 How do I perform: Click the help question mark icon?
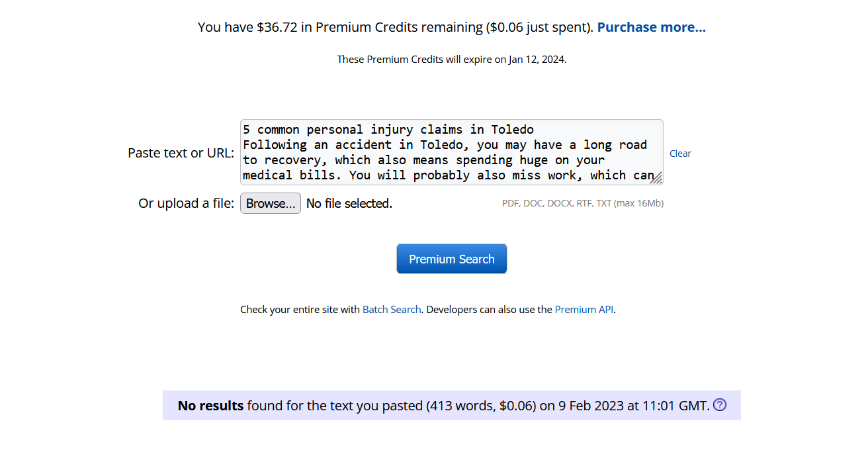pyautogui.click(x=720, y=405)
